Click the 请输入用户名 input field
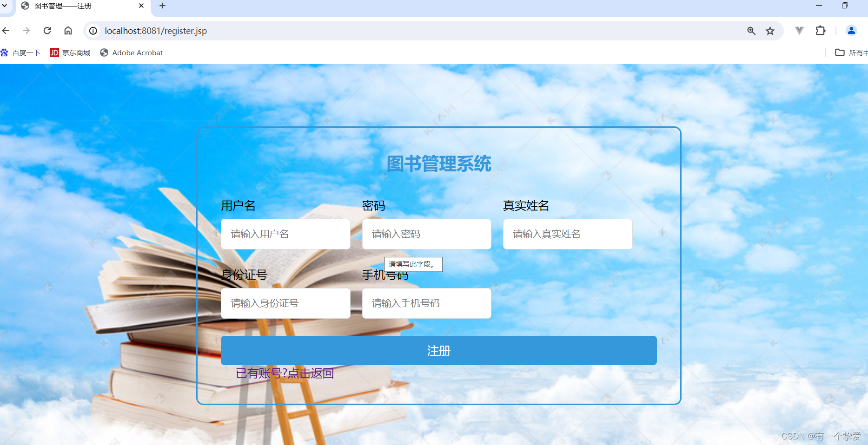This screenshot has width=868, height=445. (285, 234)
